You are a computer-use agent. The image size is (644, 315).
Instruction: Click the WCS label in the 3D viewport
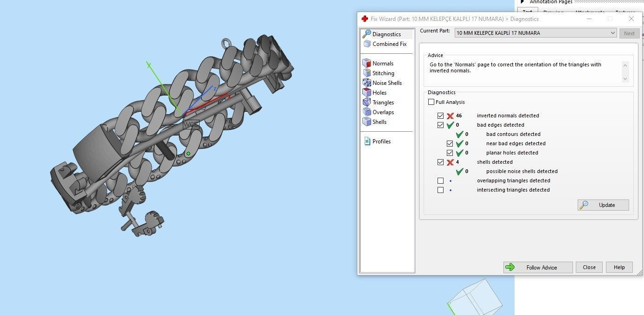tap(191, 124)
